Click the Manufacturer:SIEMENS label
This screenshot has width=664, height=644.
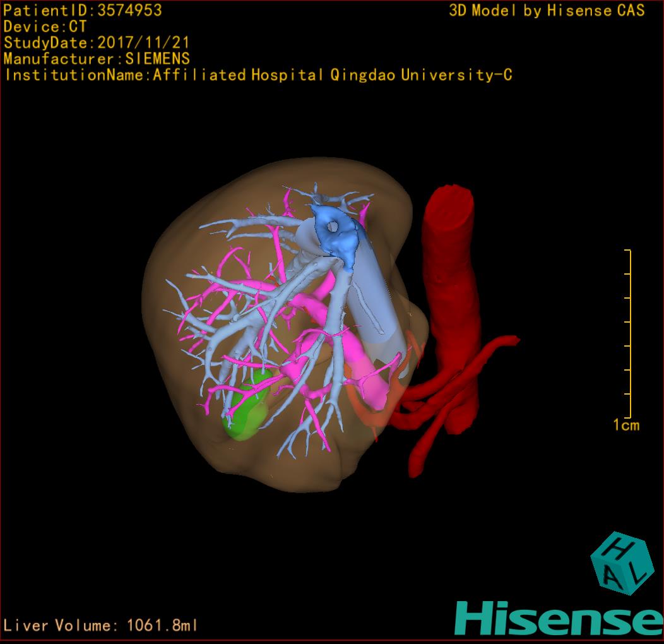pyautogui.click(x=97, y=59)
